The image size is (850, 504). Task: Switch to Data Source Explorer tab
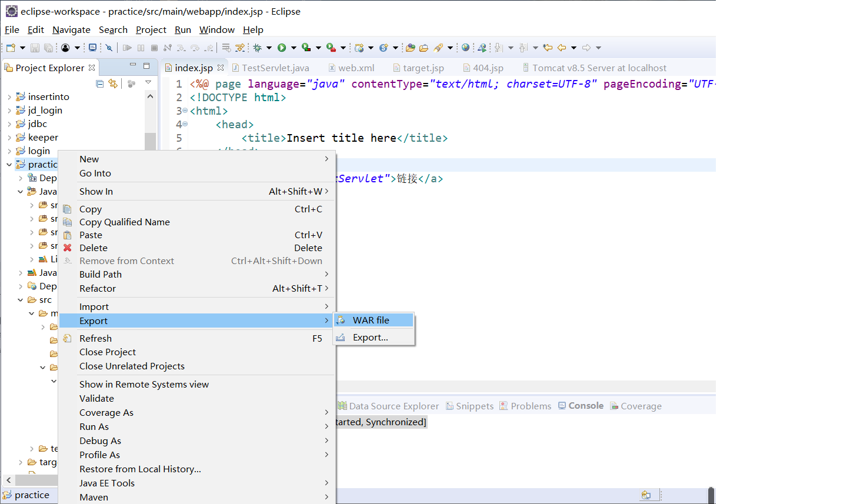pos(388,406)
